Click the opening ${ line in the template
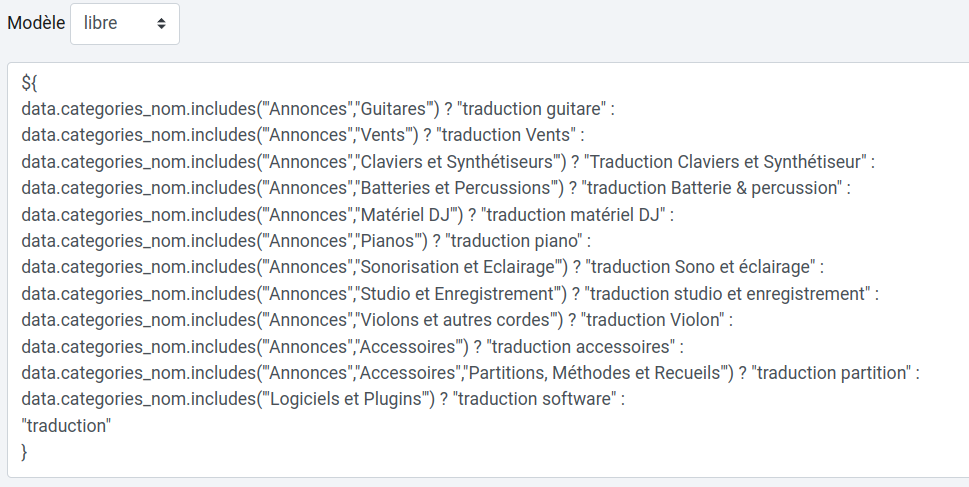The image size is (969, 487). click(30, 82)
